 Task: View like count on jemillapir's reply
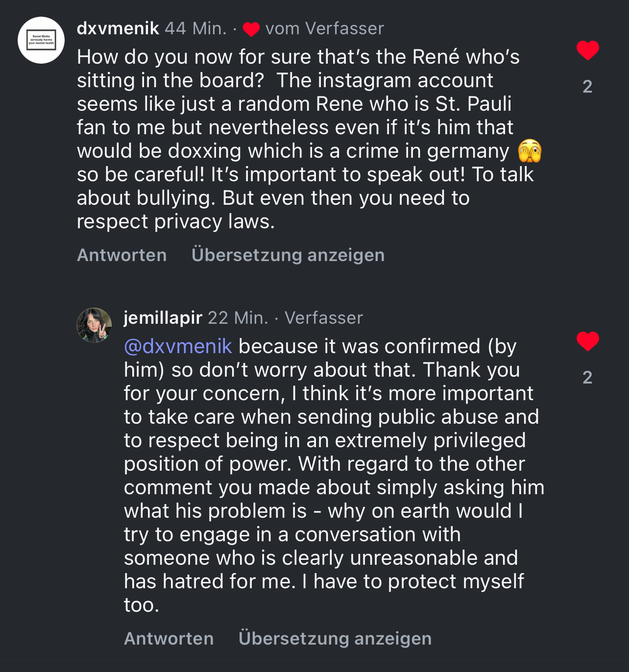(x=587, y=378)
